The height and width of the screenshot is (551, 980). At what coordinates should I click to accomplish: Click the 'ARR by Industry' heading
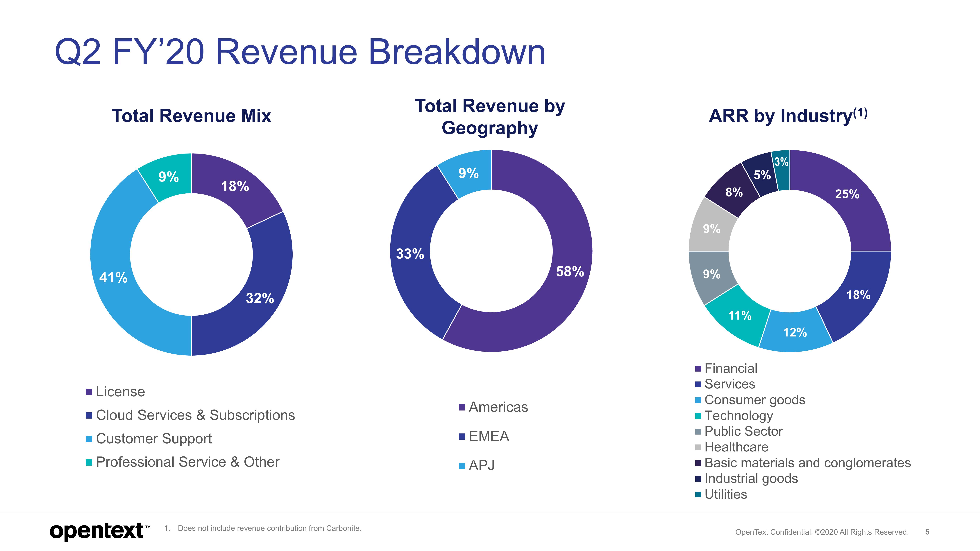[788, 116]
